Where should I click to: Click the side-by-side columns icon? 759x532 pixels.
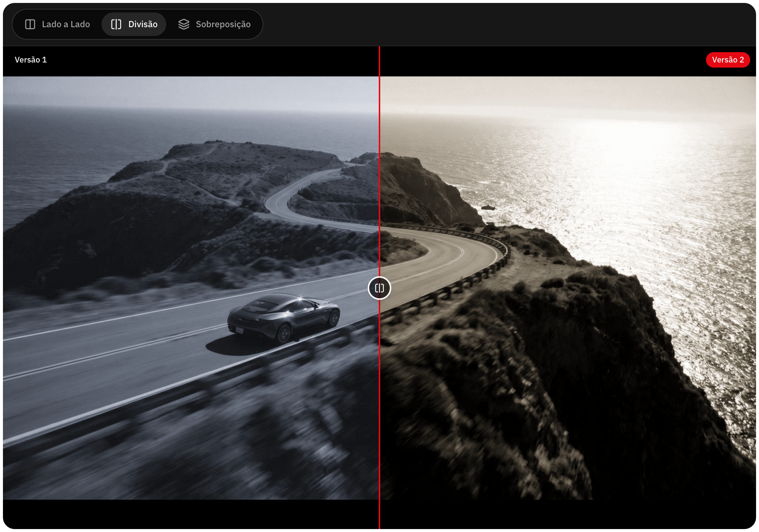pos(30,24)
